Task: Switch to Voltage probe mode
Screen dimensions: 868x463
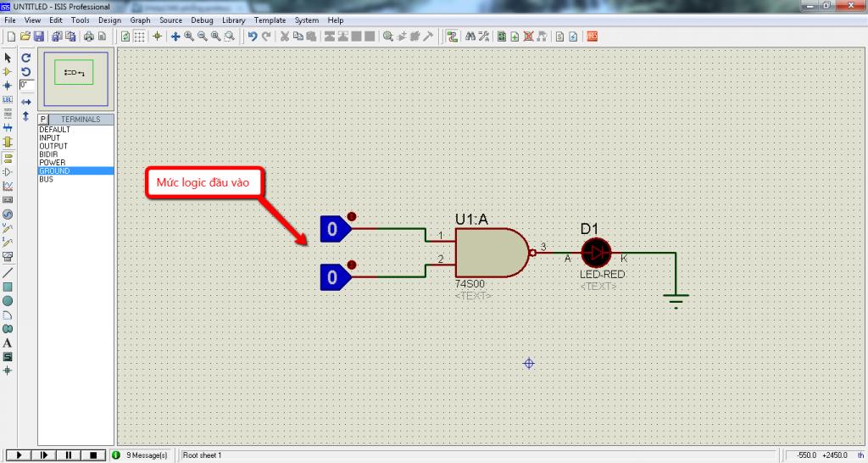Action: (8, 228)
